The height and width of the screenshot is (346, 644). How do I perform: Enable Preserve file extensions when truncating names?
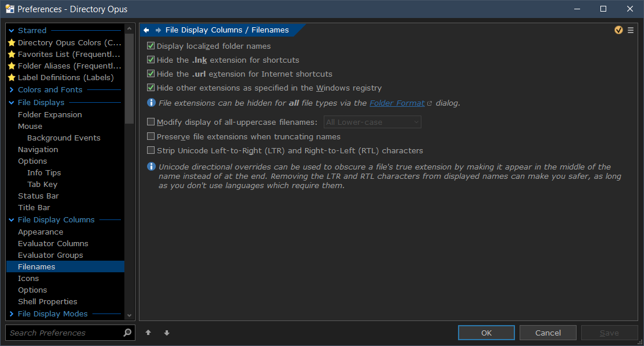(x=151, y=136)
